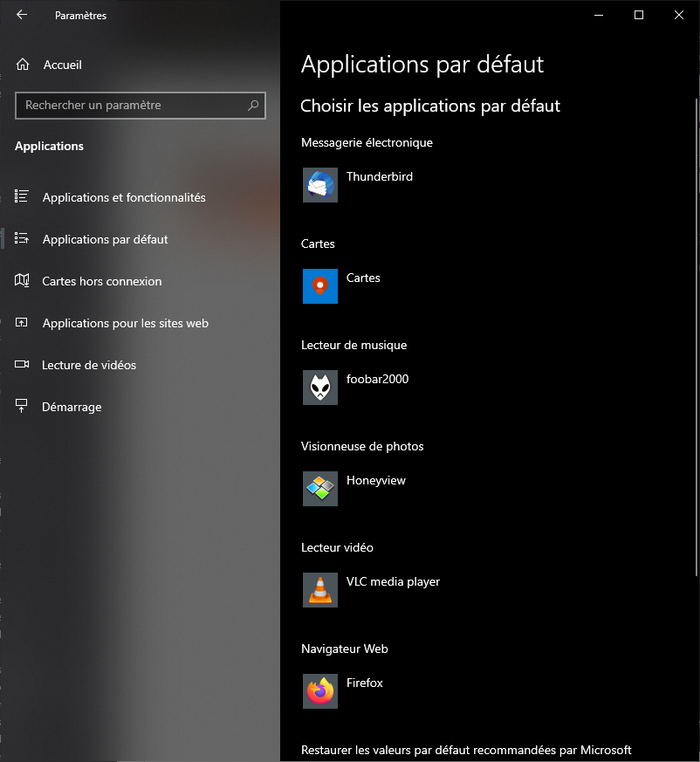The height and width of the screenshot is (762, 700).
Task: Click the Lecture de vidéos camera icon
Action: [x=22, y=364]
